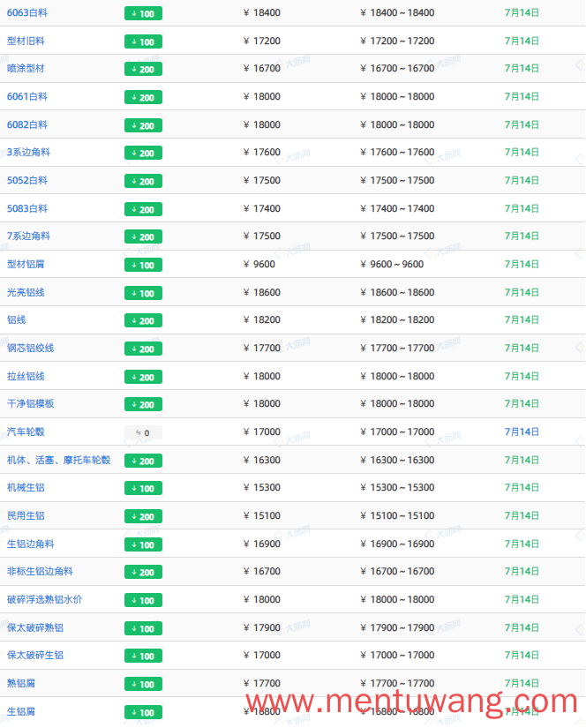
Task: Open the 5083白料 link
Action: (x=27, y=209)
